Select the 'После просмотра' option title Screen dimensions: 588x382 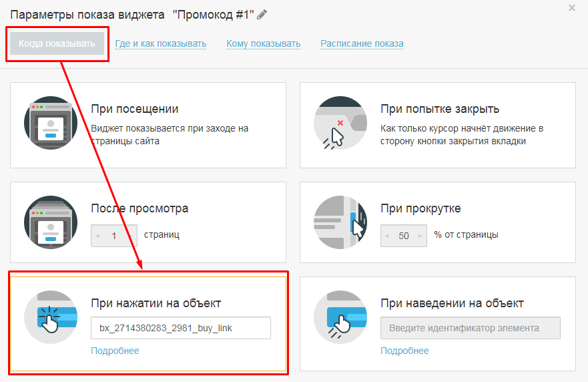click(x=139, y=208)
